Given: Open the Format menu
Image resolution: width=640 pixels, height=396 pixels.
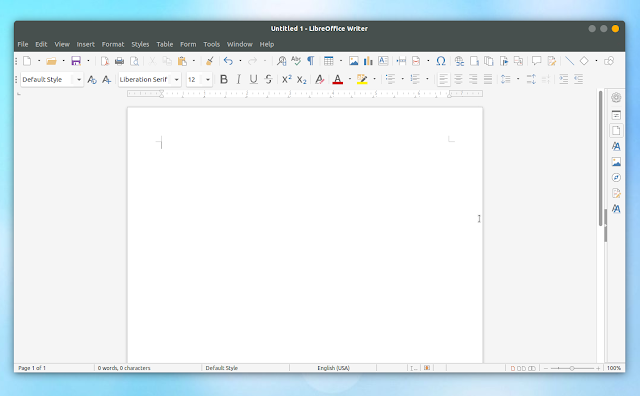Looking at the screenshot, I should click(113, 44).
